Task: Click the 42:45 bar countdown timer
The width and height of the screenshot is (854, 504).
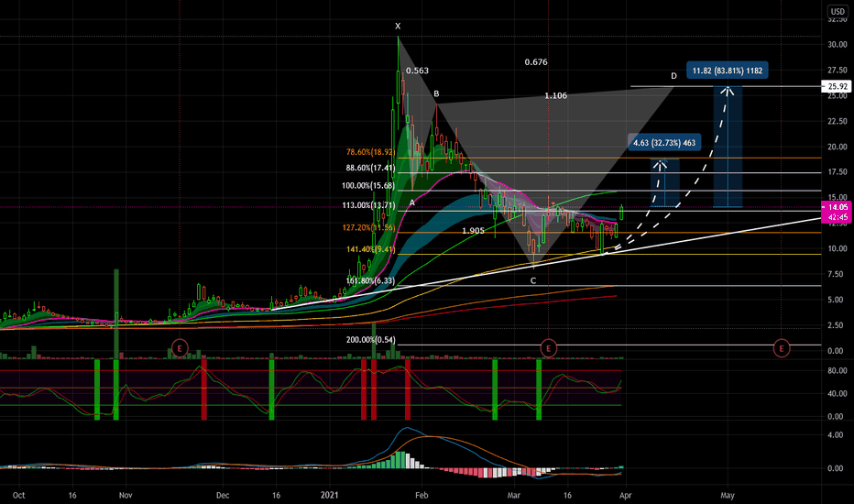Action: (838, 217)
